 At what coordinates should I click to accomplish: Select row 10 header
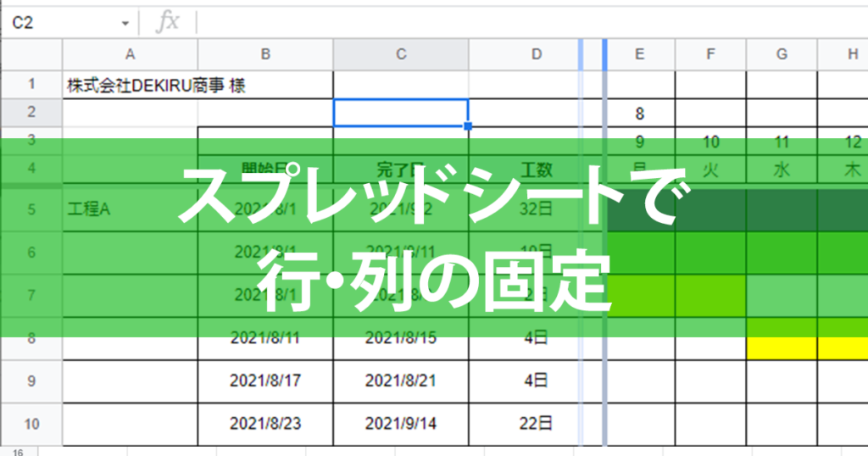point(31,424)
